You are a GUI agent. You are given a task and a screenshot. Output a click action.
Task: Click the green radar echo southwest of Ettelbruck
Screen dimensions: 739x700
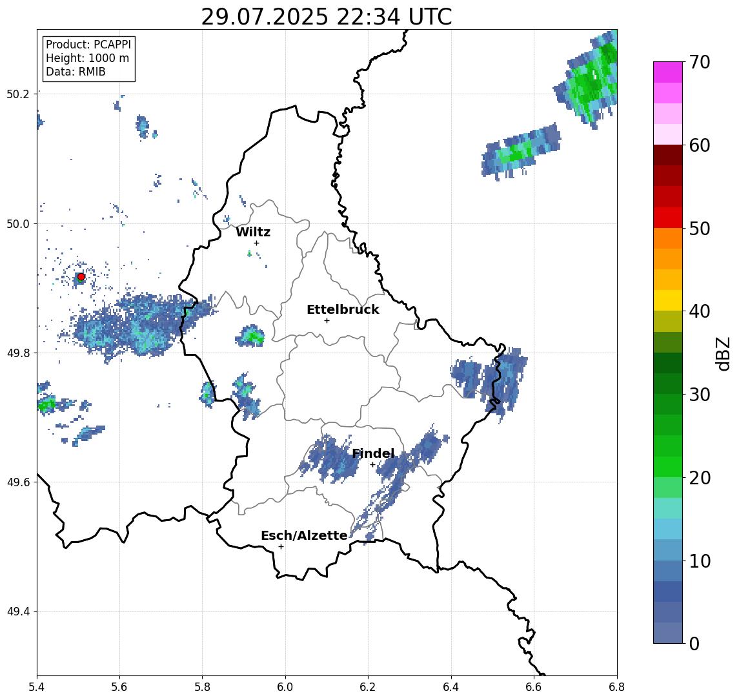tap(250, 336)
